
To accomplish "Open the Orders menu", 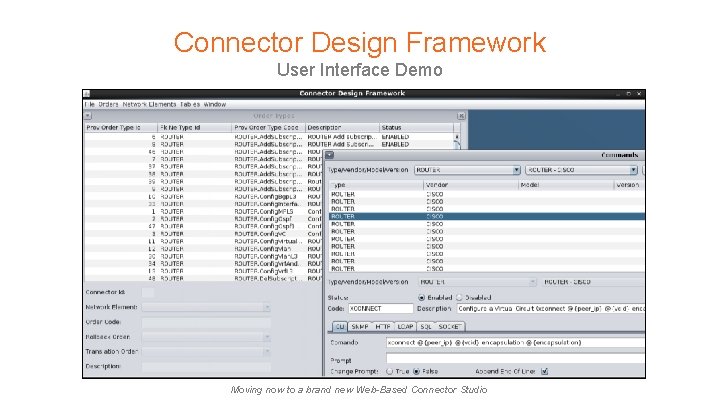I will click(108, 105).
